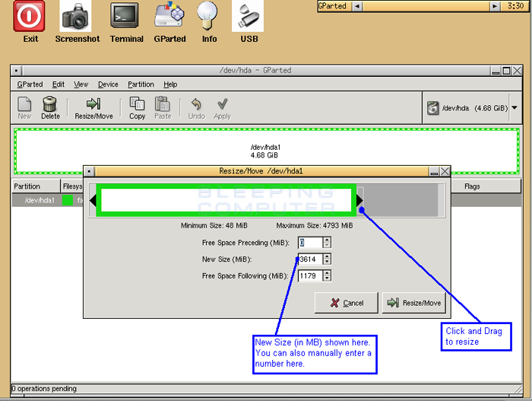Select the /dev/hda1 partition row

[47, 201]
